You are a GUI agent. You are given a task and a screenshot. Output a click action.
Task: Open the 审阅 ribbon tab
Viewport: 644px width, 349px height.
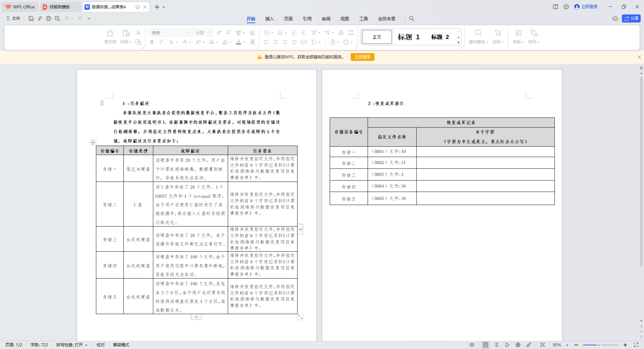(x=326, y=19)
